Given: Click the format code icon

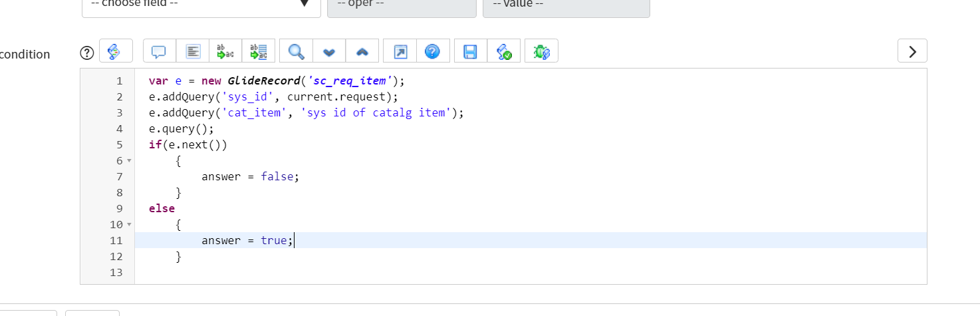Looking at the screenshot, I should [193, 51].
